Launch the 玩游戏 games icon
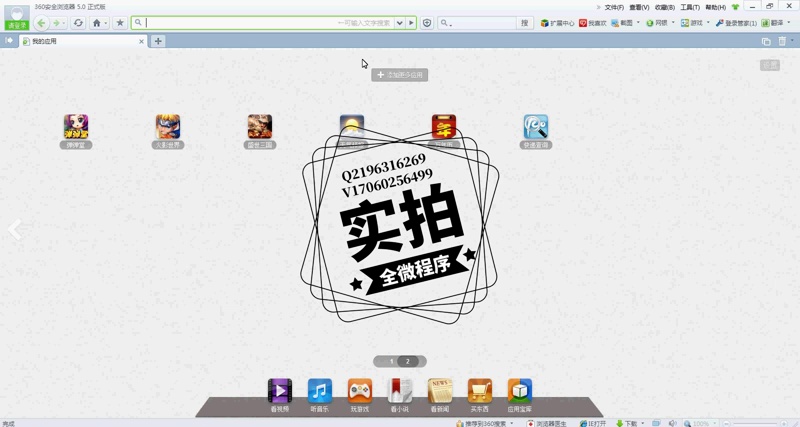The image size is (800, 427). tap(360, 391)
